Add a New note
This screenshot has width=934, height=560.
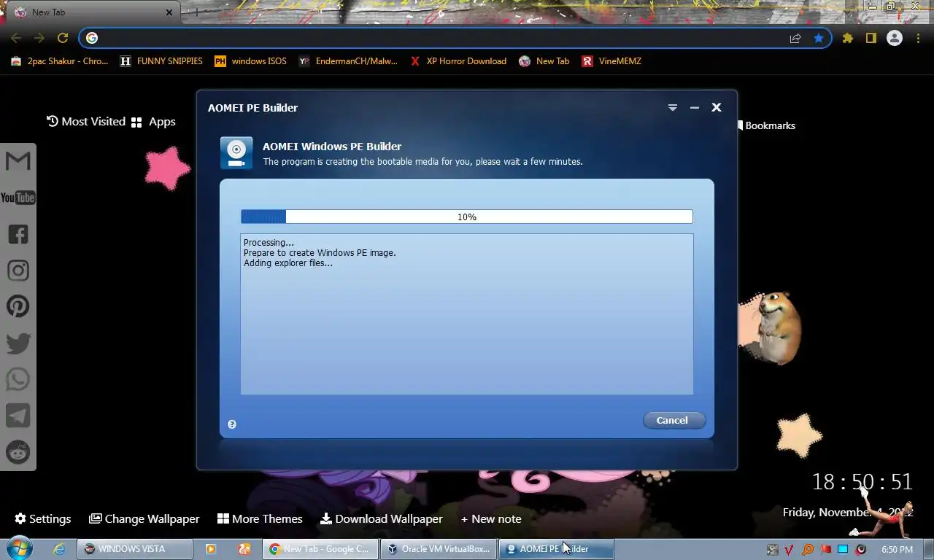[x=491, y=518]
